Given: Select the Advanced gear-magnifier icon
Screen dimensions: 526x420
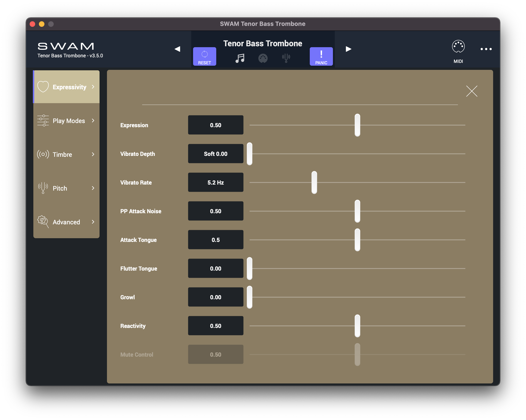Looking at the screenshot, I should coord(43,222).
